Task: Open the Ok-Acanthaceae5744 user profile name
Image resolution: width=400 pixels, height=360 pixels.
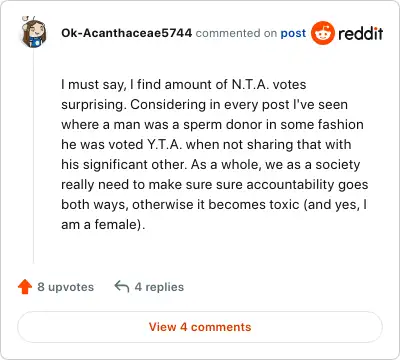Action: tap(127, 33)
